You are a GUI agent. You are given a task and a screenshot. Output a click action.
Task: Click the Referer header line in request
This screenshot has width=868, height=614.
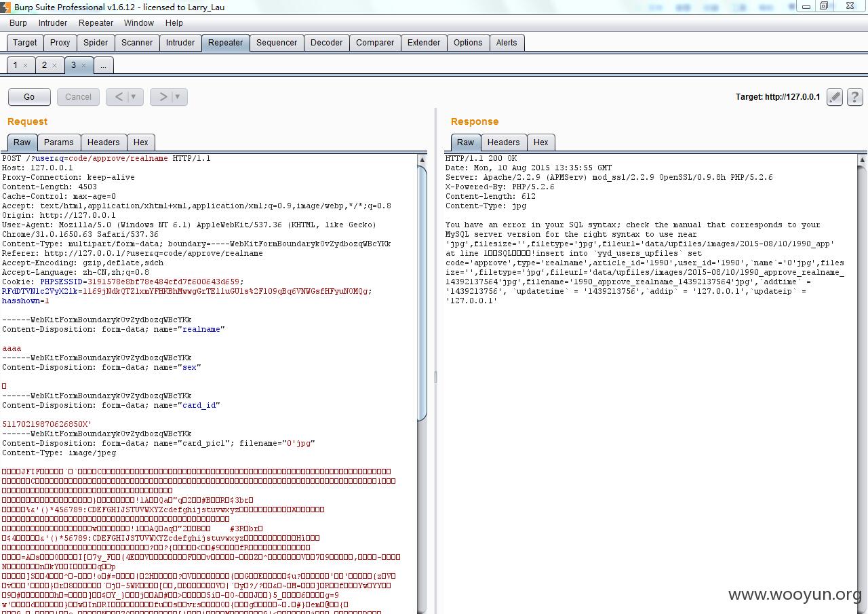[132, 254]
